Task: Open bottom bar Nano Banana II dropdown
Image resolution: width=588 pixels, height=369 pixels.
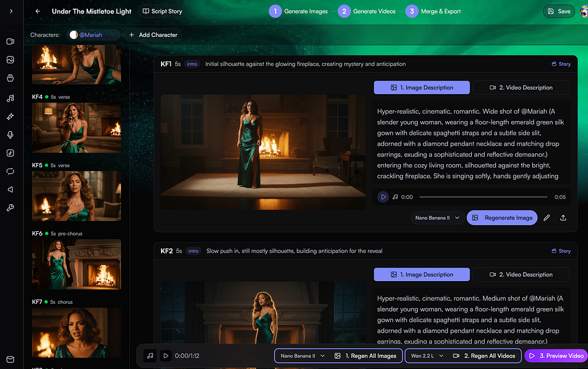Action: point(303,356)
